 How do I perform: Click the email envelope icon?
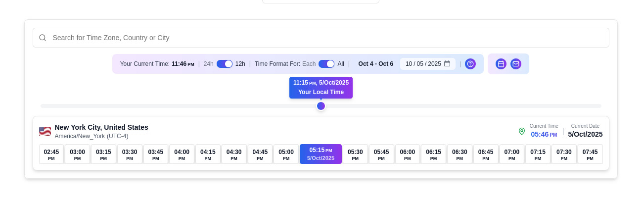pos(515,64)
